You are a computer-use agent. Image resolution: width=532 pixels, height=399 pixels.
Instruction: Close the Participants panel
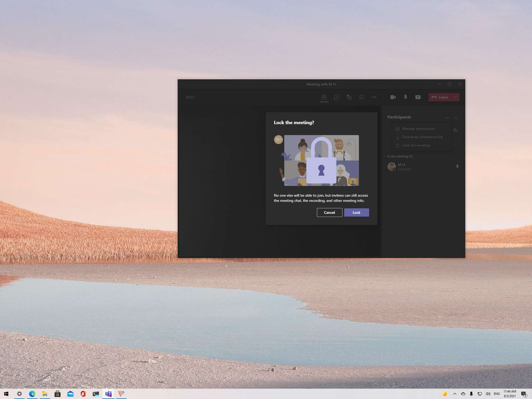[x=456, y=118]
